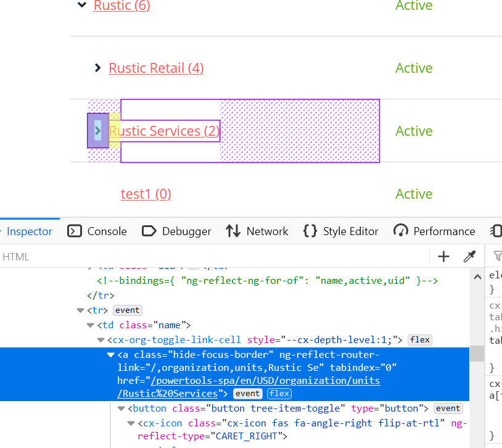
Task: Collapse the cx-icon node
Action: tap(131, 423)
